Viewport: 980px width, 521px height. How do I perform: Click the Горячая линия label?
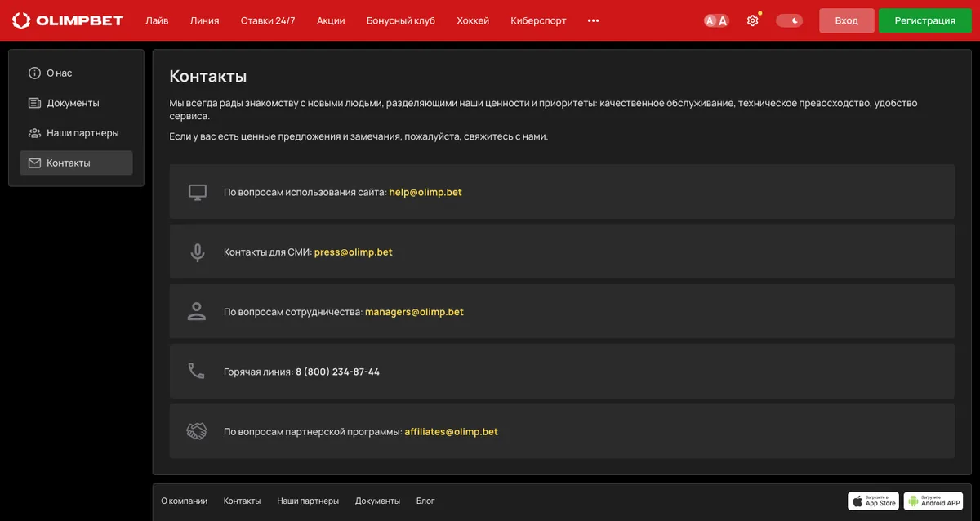(258, 372)
